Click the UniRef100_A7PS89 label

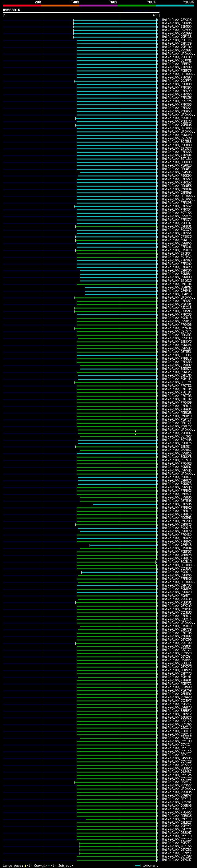pyautogui.click(x=177, y=67)
